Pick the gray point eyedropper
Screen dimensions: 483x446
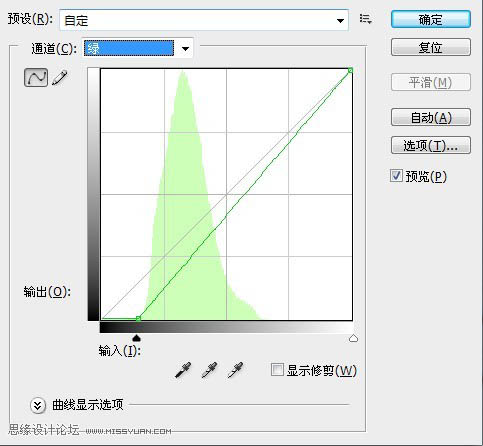pyautogui.click(x=209, y=370)
